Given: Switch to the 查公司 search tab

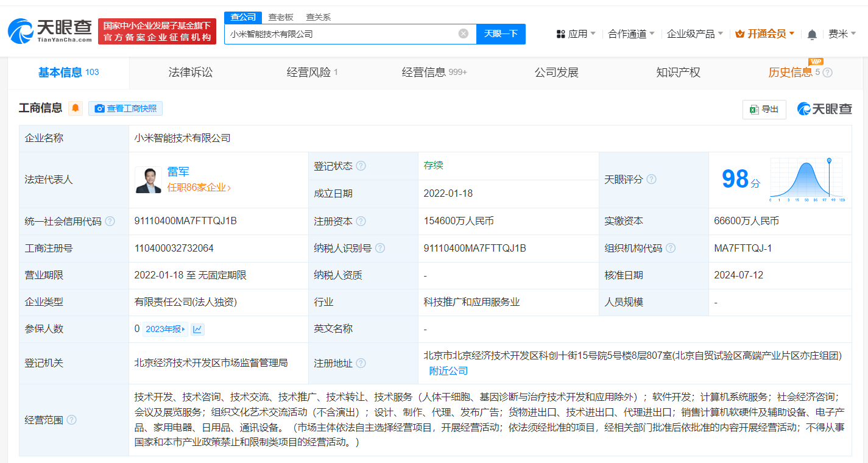Looking at the screenshot, I should (243, 17).
